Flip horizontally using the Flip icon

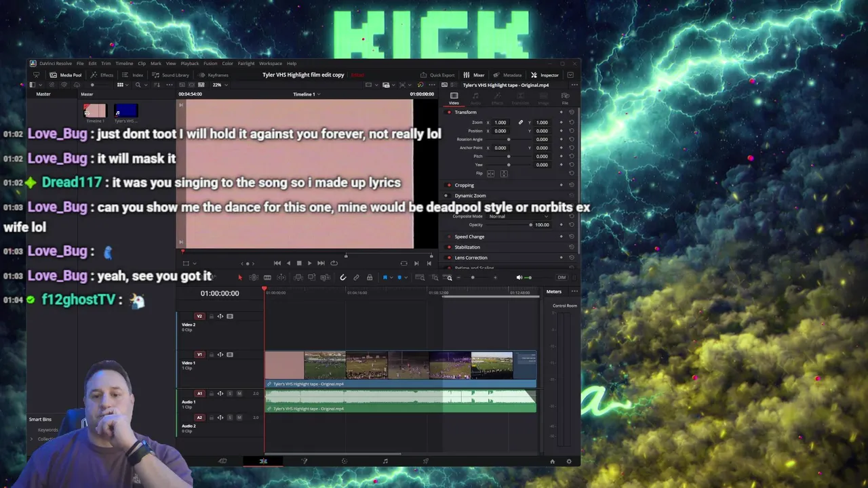coord(491,174)
